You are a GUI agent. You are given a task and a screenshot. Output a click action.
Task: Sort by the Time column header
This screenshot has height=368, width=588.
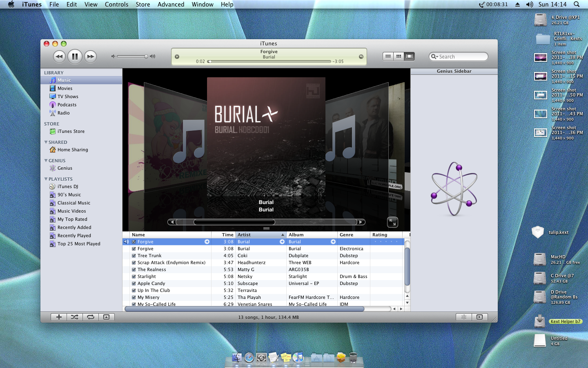pyautogui.click(x=223, y=235)
